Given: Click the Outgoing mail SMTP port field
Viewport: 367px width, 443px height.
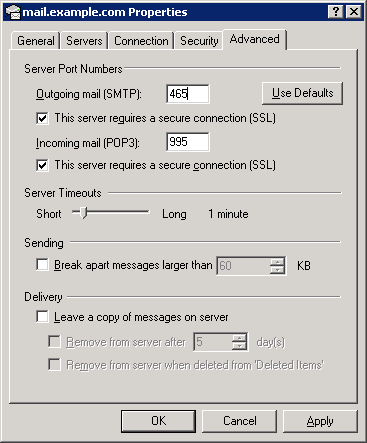Looking at the screenshot, I should (x=188, y=94).
